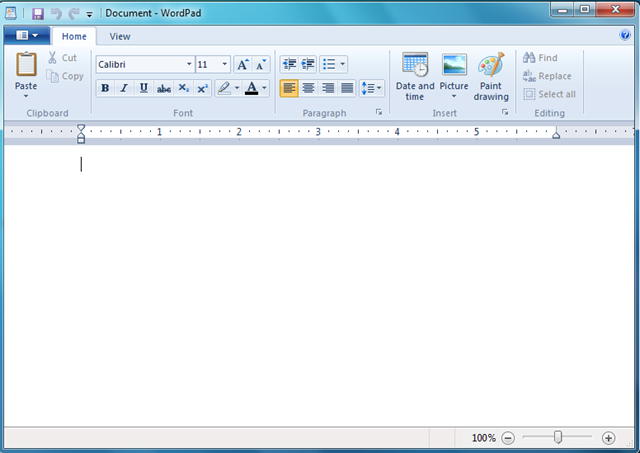
Task: Insert Date and time
Action: (415, 76)
